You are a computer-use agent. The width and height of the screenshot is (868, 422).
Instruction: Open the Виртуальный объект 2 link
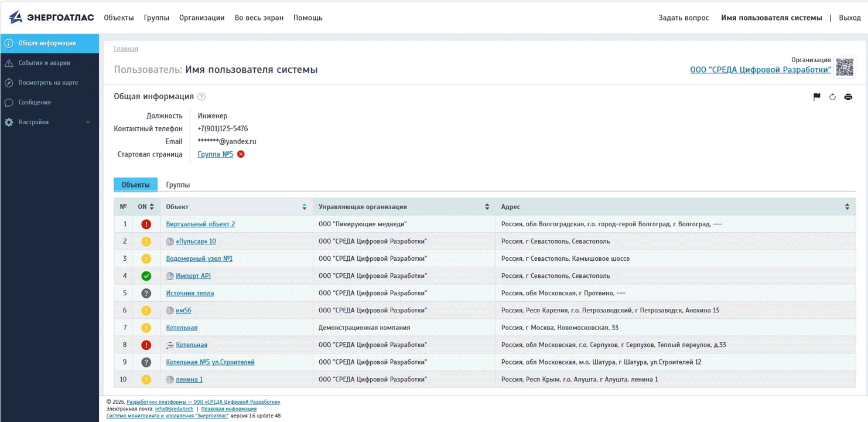click(200, 224)
